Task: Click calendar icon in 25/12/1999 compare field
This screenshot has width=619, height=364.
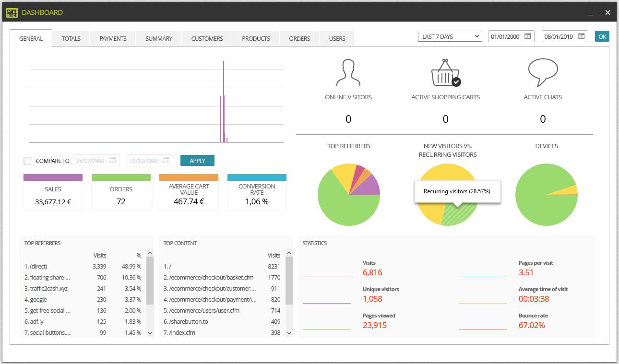Action: click(x=113, y=161)
